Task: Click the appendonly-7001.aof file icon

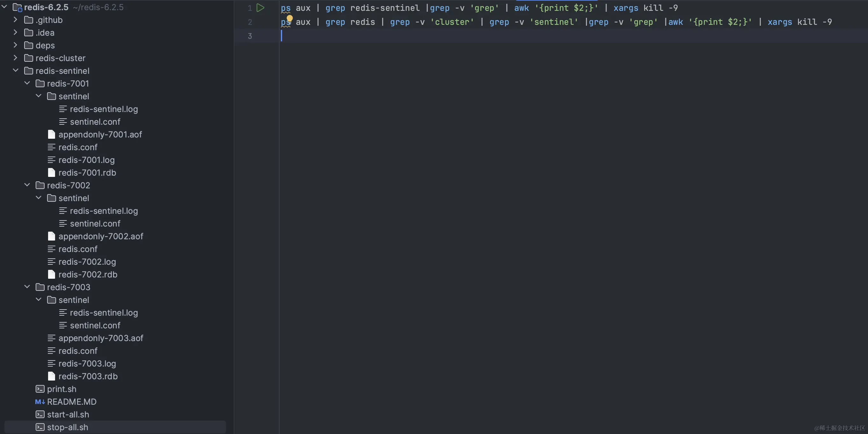Action: [x=51, y=134]
